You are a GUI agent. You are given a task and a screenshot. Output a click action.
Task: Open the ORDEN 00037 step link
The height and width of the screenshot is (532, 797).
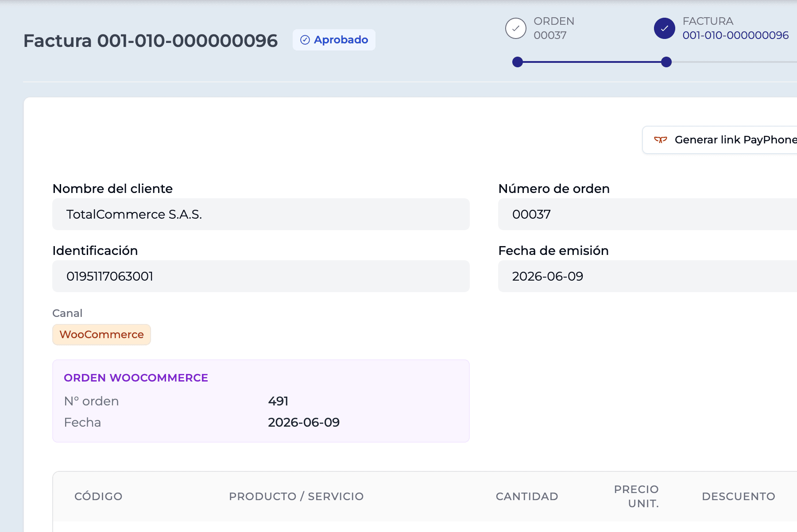click(554, 28)
